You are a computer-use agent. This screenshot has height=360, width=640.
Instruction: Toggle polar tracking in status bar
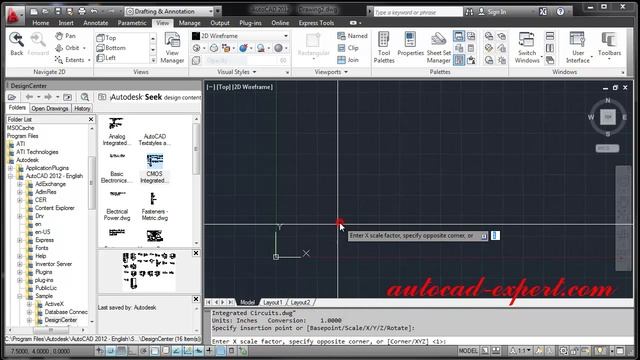pyautogui.click(x=143, y=351)
